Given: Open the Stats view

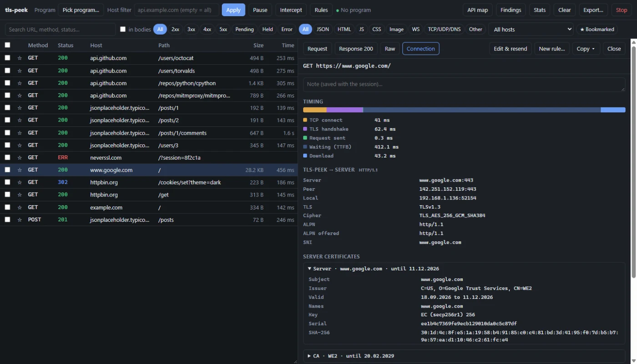Looking at the screenshot, I should click(540, 10).
